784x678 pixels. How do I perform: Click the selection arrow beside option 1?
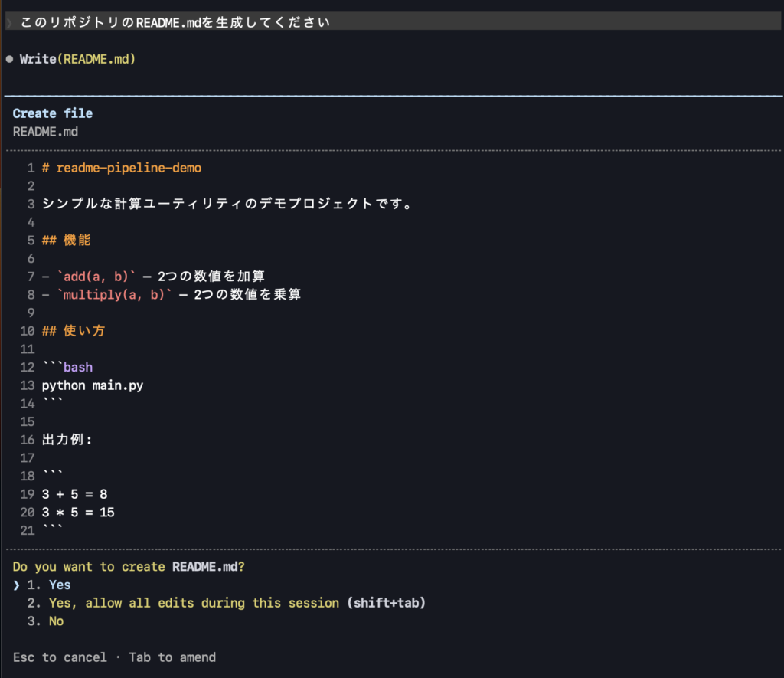17,585
